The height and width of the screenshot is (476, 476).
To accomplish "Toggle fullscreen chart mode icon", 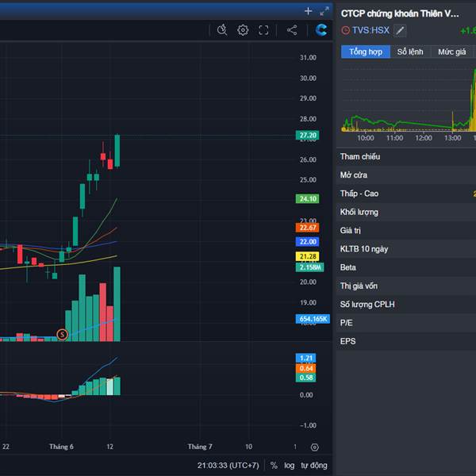I will 263,30.
